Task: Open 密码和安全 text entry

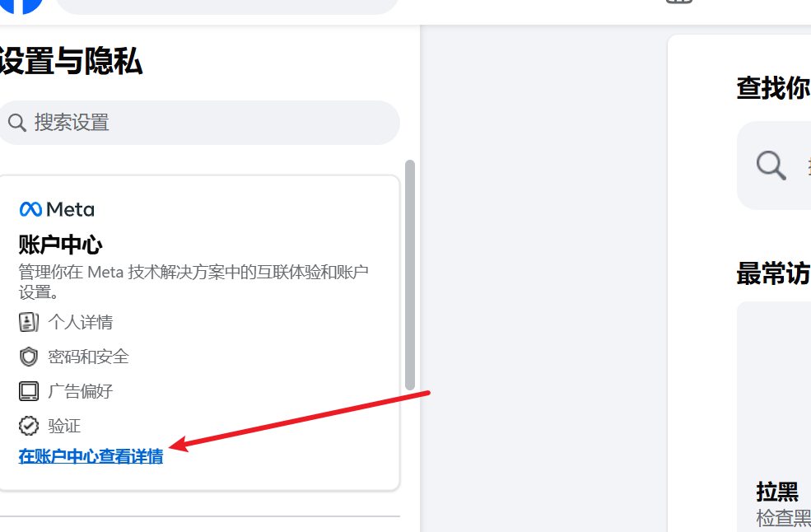Action: pyautogui.click(x=88, y=357)
